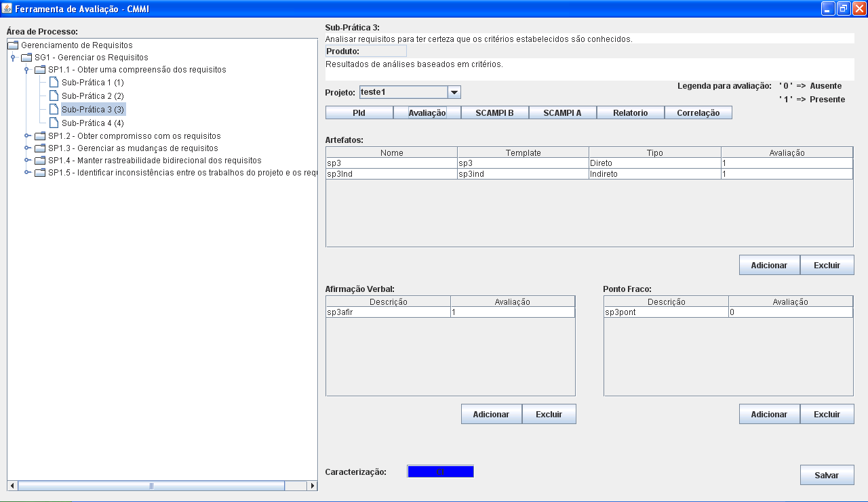This screenshot has width=868, height=502.
Task: Click the Sub-Prática 4 document icon
Action: (54, 123)
